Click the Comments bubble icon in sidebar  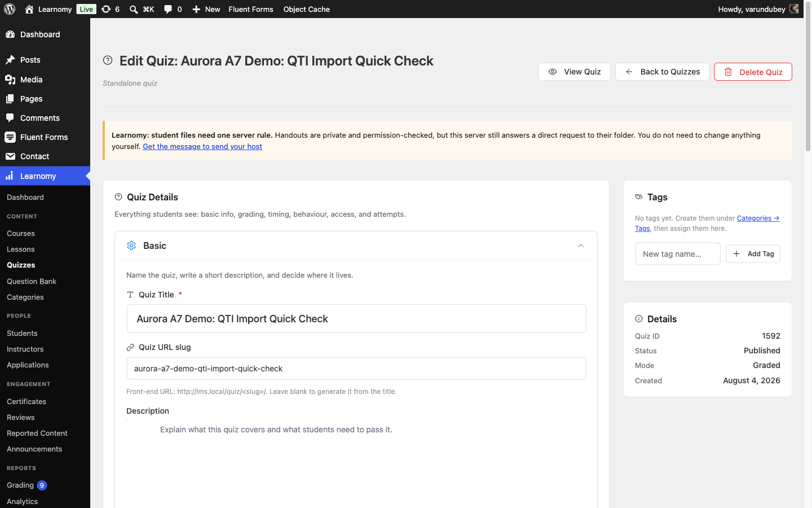[10, 118]
